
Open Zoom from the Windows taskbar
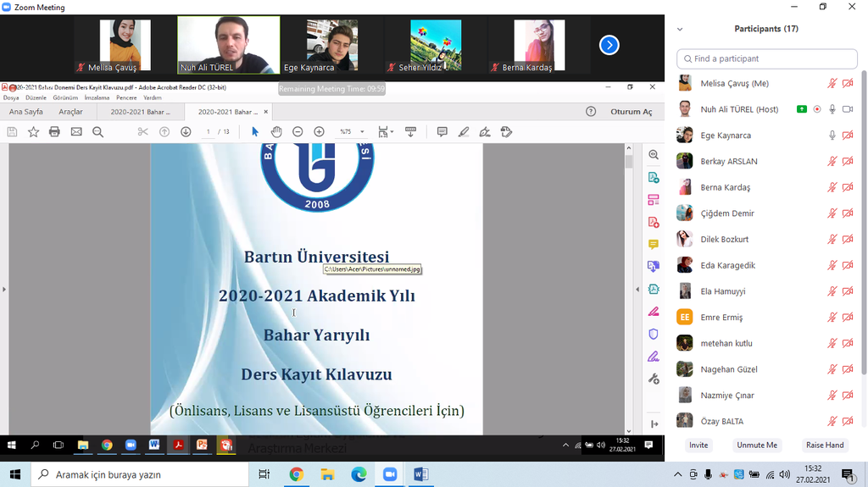(x=389, y=474)
